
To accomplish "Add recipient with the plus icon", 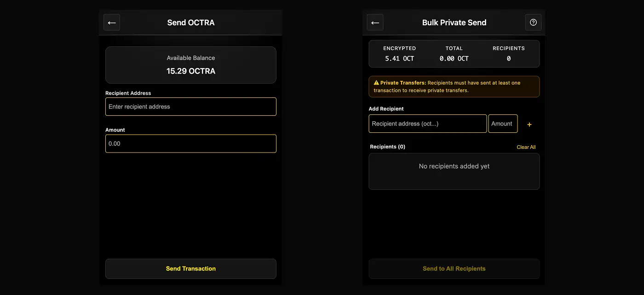I will pos(529,124).
